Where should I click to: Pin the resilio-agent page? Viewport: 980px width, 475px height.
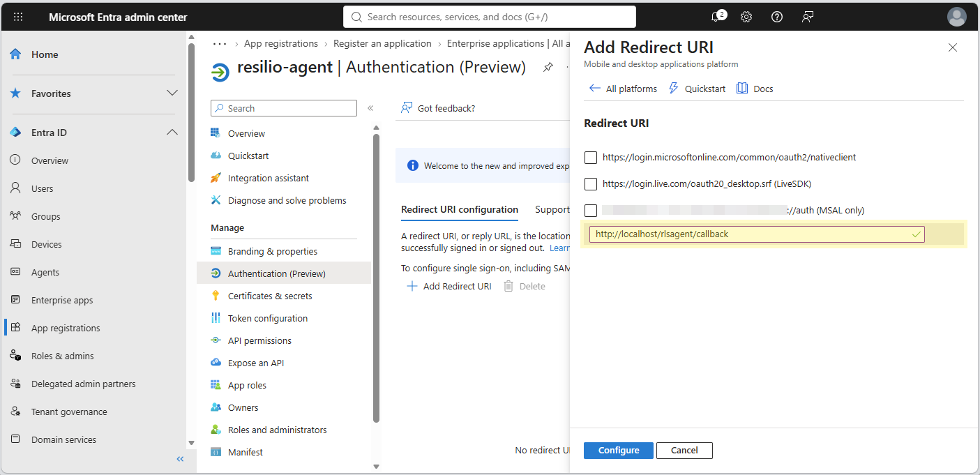[x=548, y=67]
